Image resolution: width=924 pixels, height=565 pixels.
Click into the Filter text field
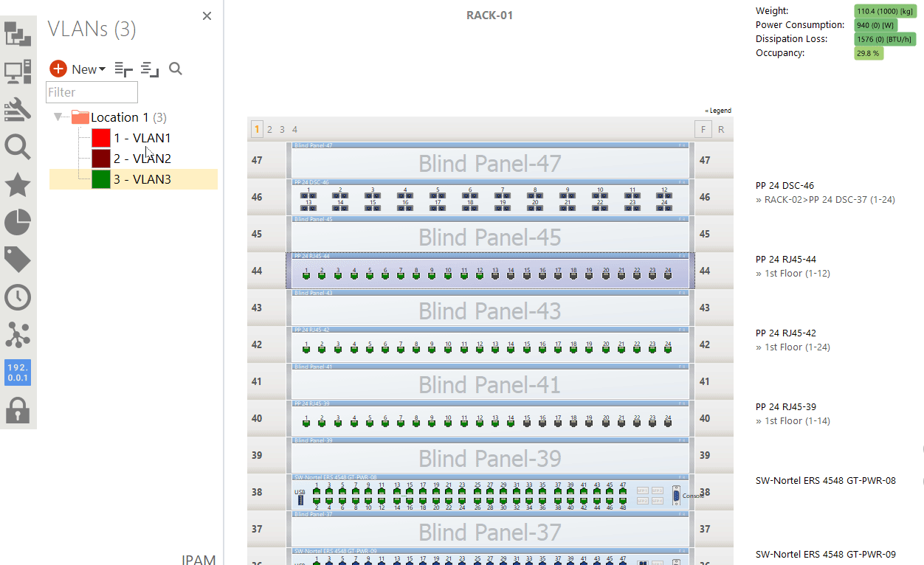point(92,92)
